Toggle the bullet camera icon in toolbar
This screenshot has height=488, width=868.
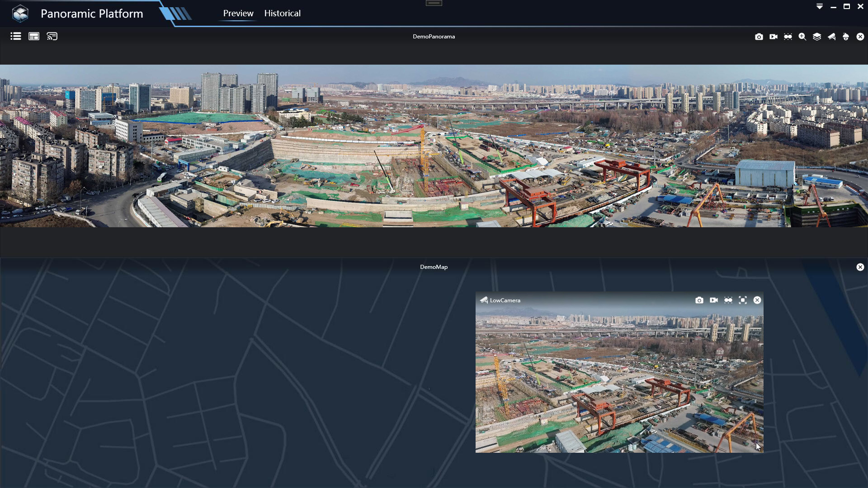831,37
